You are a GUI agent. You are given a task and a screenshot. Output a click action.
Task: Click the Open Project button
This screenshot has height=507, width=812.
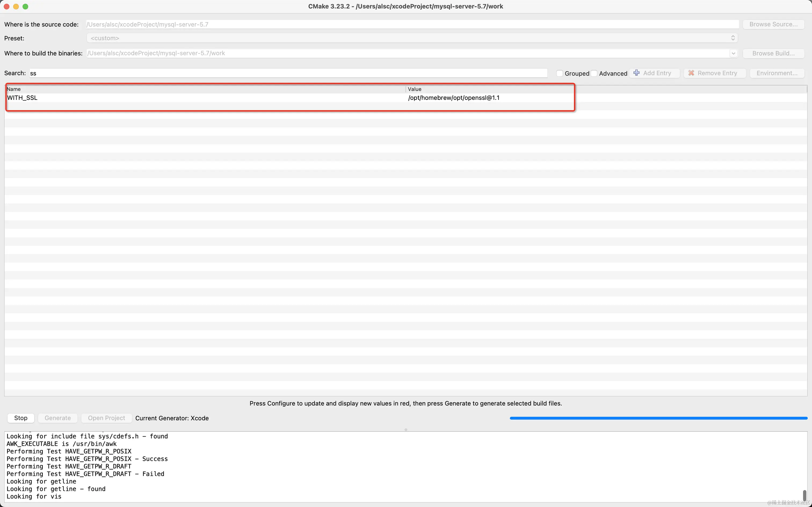[106, 418]
